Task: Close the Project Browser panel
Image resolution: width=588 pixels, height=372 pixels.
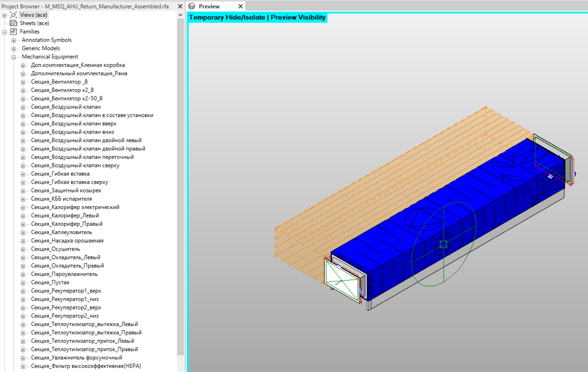Action: (x=180, y=6)
